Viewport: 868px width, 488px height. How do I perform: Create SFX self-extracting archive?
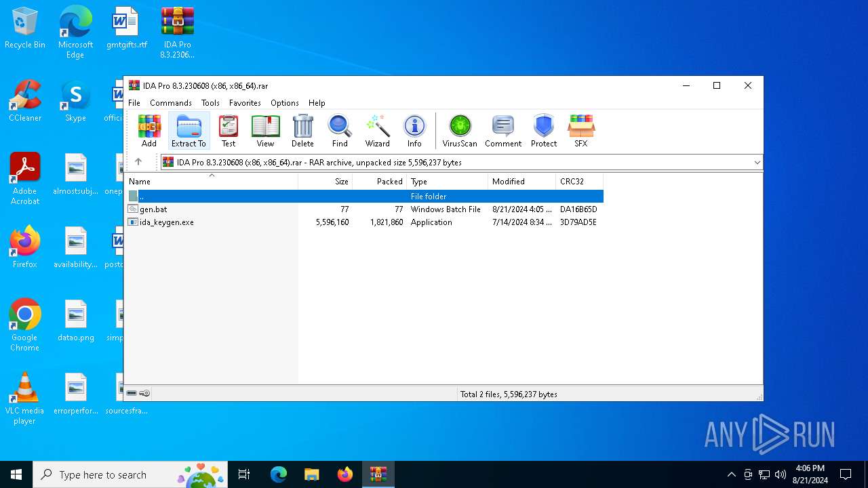point(581,131)
